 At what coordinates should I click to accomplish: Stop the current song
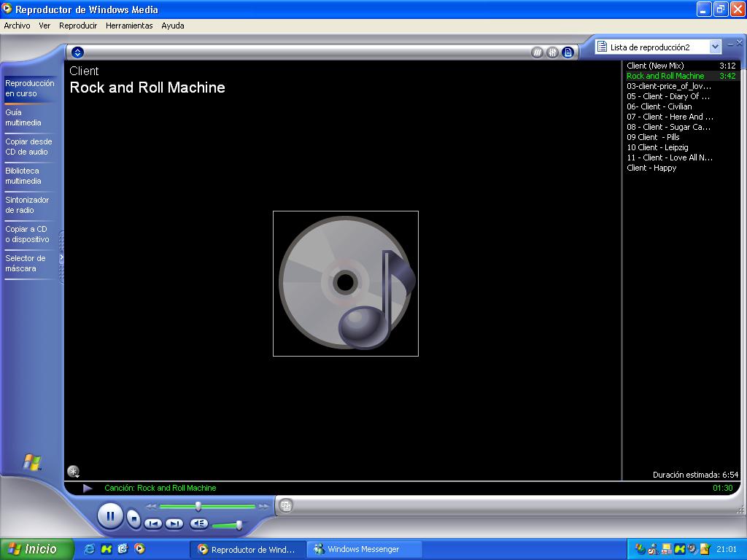134,518
